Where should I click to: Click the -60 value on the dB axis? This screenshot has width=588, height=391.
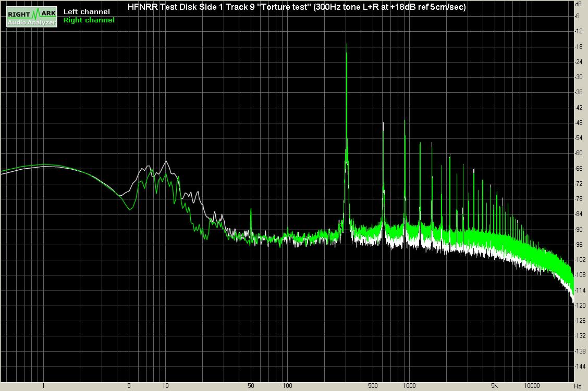pyautogui.click(x=579, y=153)
